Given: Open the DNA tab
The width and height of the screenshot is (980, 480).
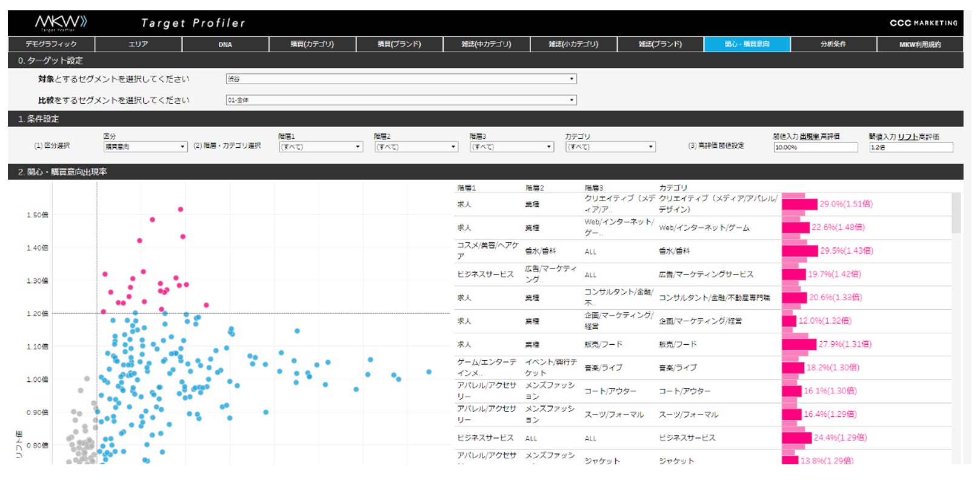Looking at the screenshot, I should pyautogui.click(x=225, y=44).
